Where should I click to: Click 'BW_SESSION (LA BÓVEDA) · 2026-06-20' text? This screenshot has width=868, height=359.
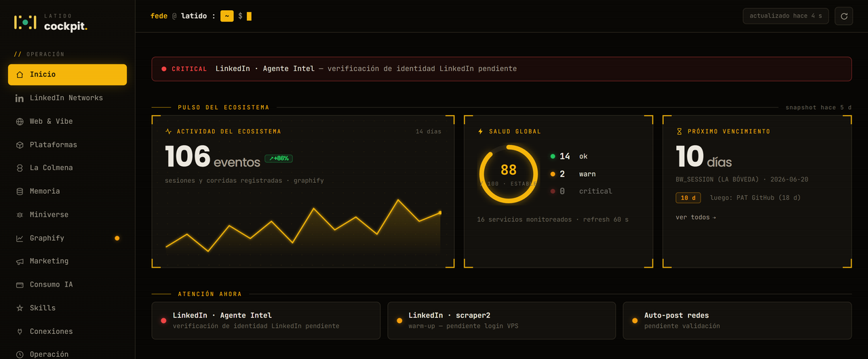coord(742,180)
